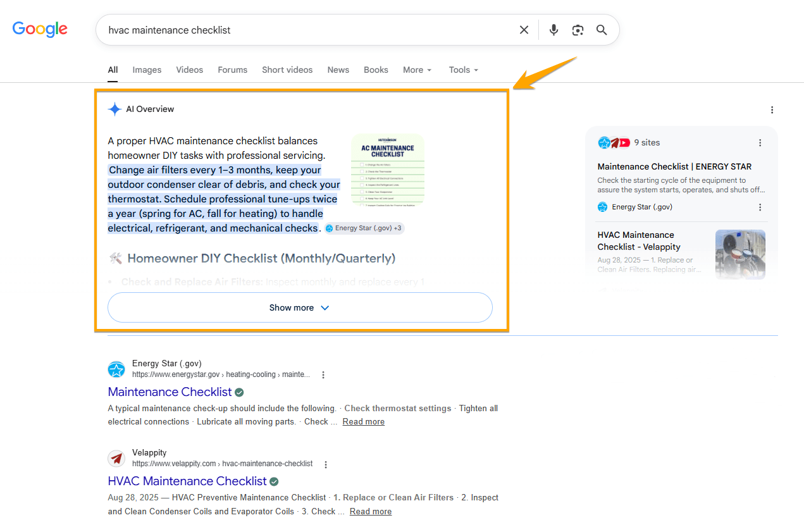This screenshot has height=532, width=804.
Task: Click verified badge next to Maintenance Checklist title
Action: coord(239,392)
